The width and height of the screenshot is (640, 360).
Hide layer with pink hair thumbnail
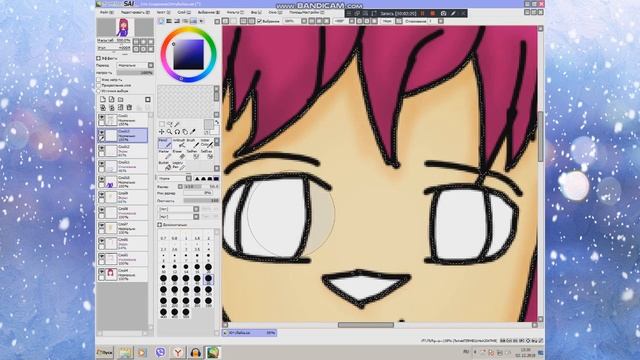101,271
